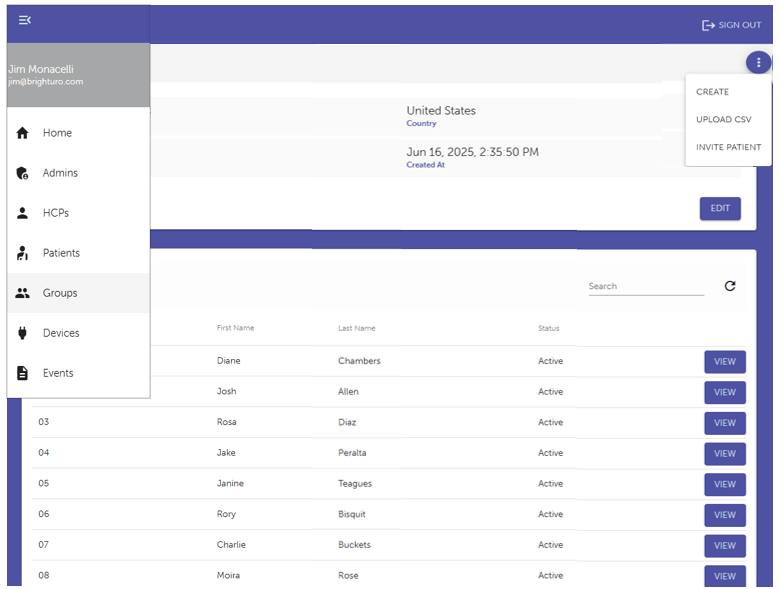781x589 pixels.
Task: Click the Patients icon in sidebar
Action: [x=22, y=253]
